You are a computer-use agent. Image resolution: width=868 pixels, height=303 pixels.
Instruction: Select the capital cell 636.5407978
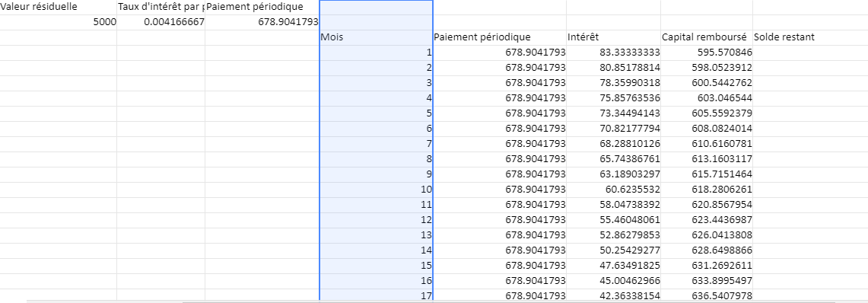(707, 296)
